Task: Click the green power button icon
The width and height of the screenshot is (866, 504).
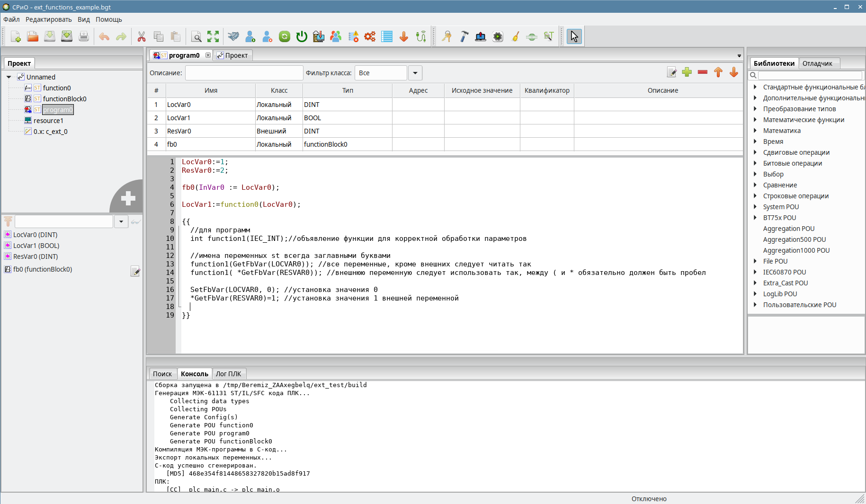Action: coord(302,36)
